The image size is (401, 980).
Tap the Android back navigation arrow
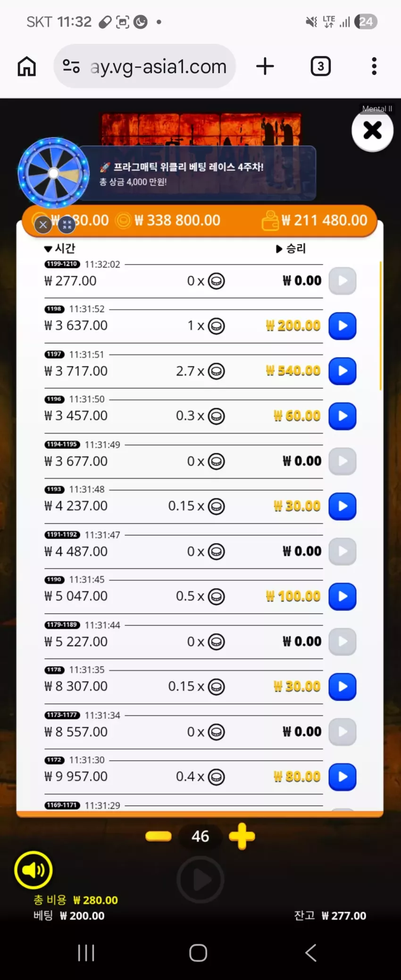click(311, 953)
